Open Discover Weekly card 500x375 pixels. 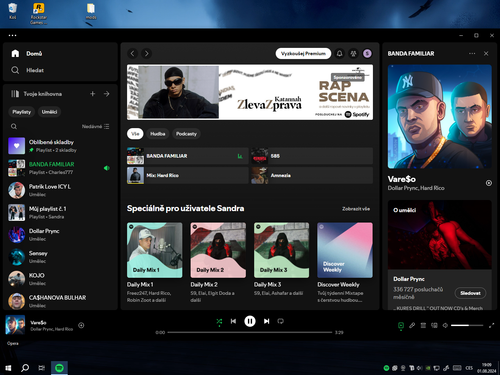345,262
